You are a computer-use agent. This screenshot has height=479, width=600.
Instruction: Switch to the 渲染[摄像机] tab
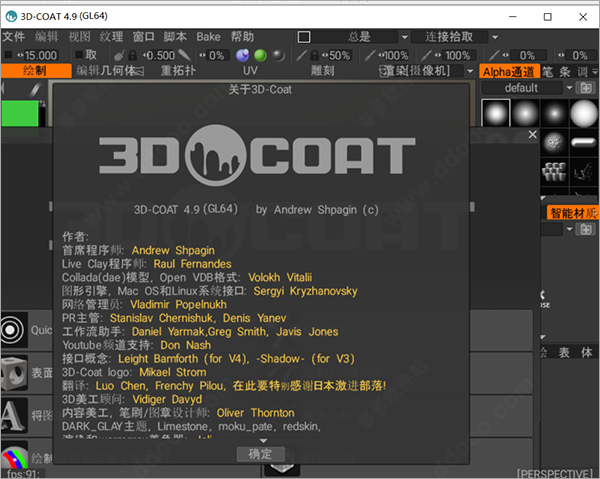pyautogui.click(x=415, y=71)
